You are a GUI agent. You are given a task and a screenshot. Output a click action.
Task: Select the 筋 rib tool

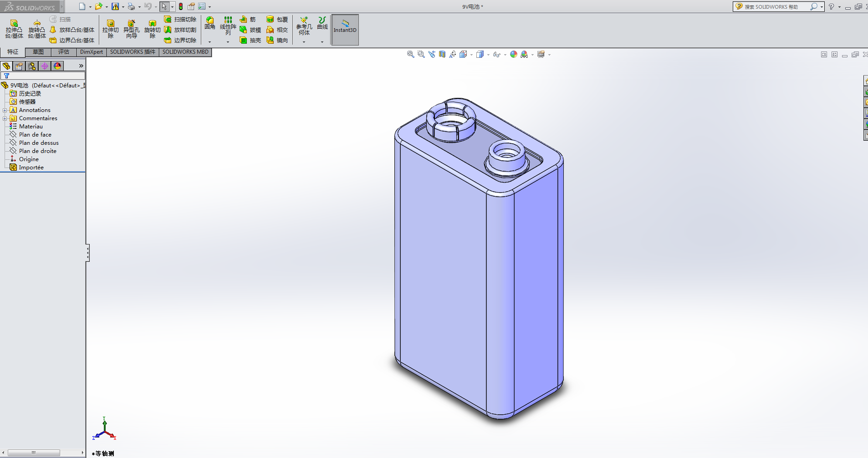click(248, 20)
